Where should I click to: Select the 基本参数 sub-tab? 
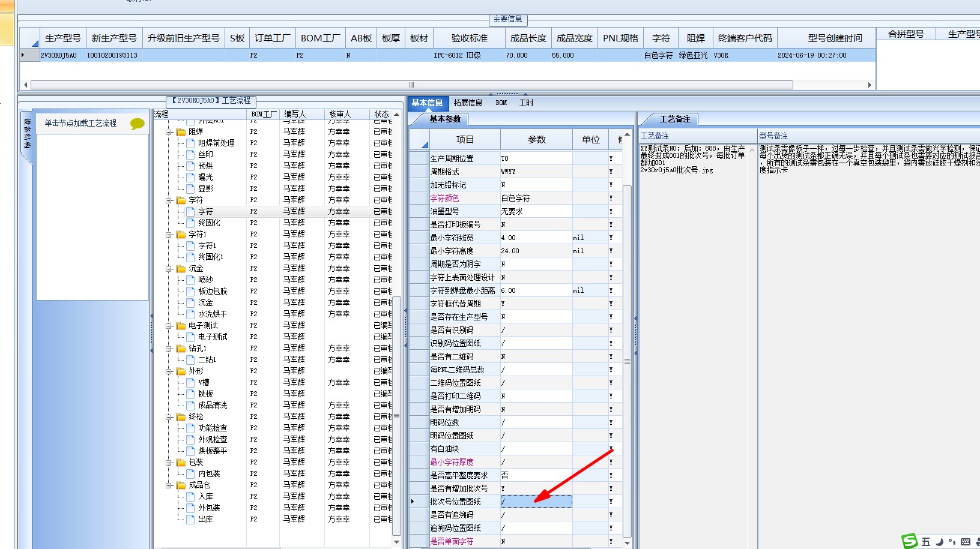[x=445, y=119]
